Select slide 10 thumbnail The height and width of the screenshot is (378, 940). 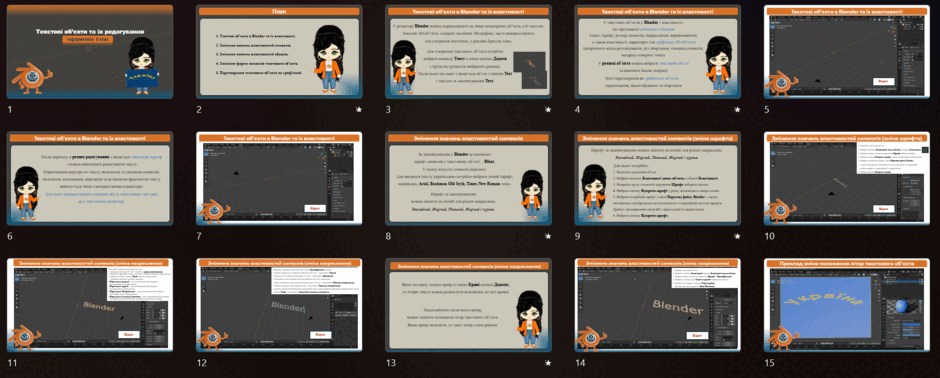point(847,179)
